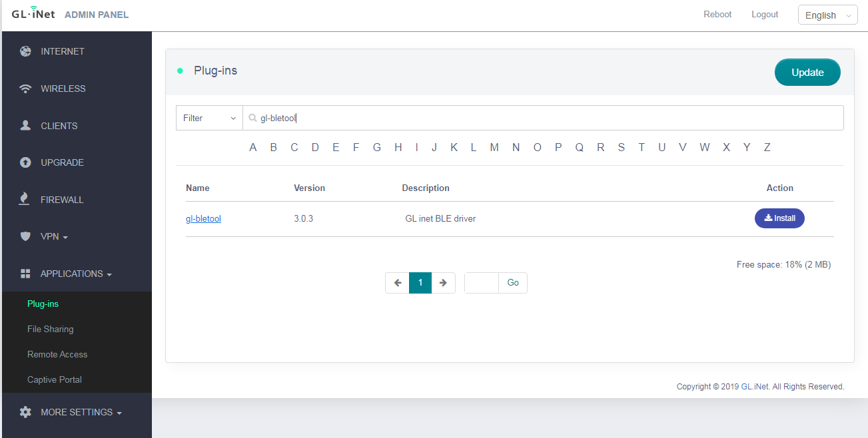The width and height of the screenshot is (868, 438).
Task: Click the Clients person icon
Action: pos(25,125)
